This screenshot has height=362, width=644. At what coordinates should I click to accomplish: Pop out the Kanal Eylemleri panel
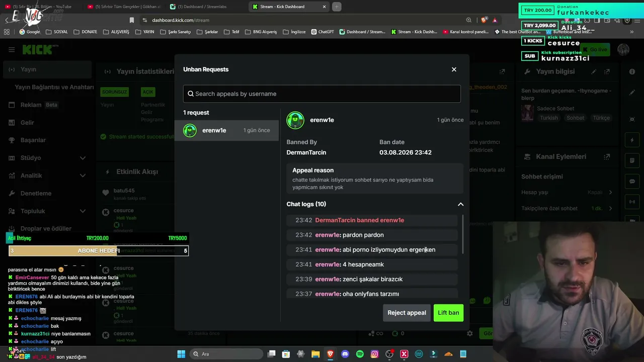coord(607,157)
